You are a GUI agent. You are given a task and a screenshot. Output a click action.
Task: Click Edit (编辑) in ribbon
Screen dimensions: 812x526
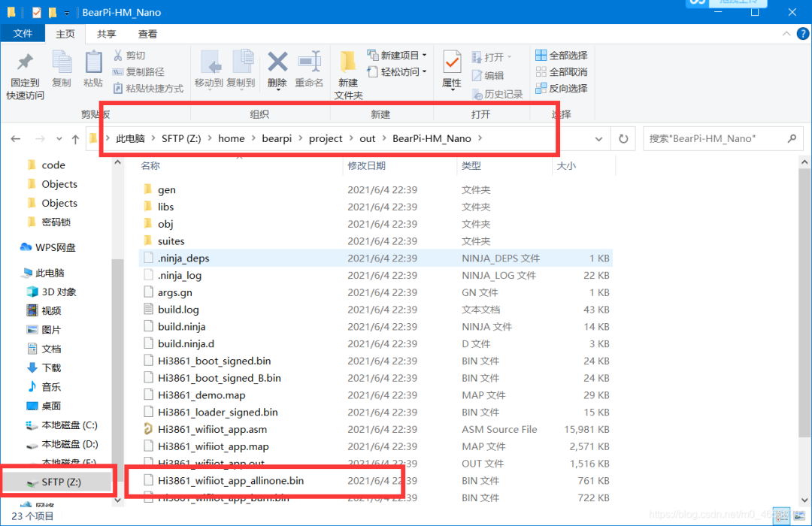(488, 76)
